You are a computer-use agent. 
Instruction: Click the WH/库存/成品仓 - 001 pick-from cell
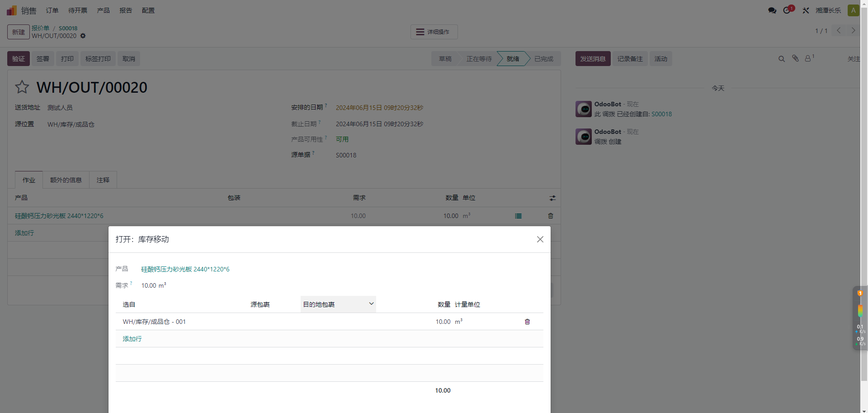154,322
